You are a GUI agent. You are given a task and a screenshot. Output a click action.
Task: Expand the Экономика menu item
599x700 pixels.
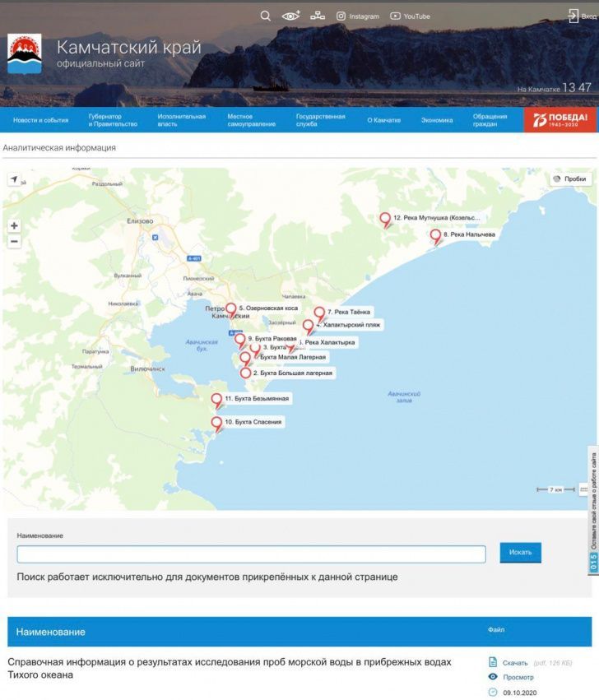point(437,120)
